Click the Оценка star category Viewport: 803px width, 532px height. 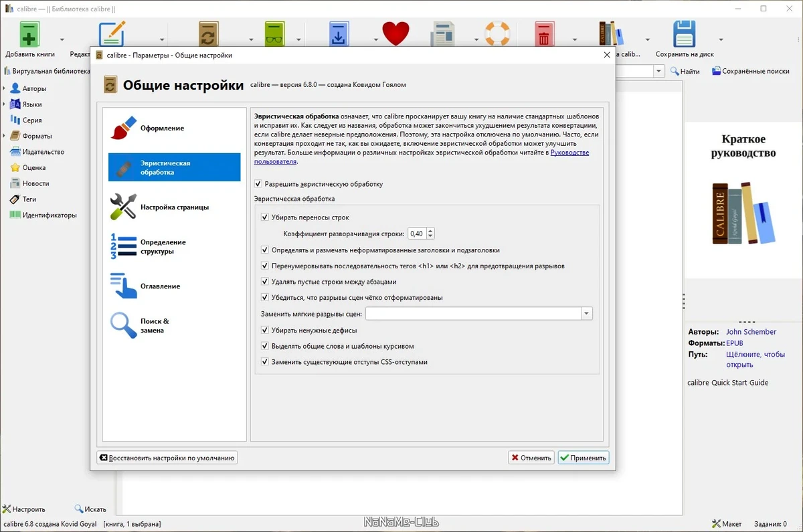[33, 167]
